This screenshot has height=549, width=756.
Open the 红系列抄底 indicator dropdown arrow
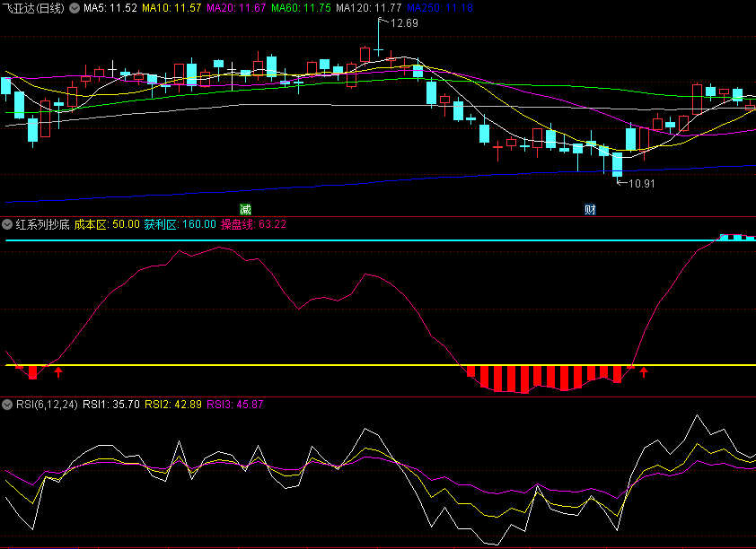pos(7,224)
